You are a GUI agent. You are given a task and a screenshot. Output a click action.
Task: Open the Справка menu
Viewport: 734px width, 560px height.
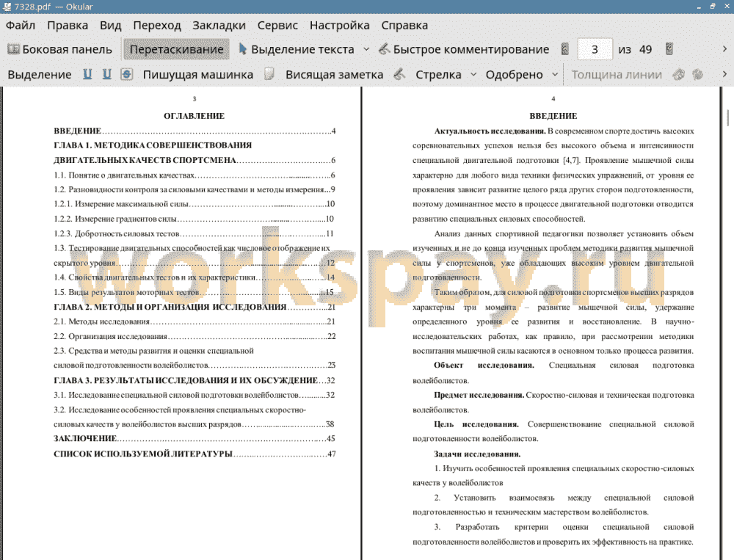click(x=404, y=25)
